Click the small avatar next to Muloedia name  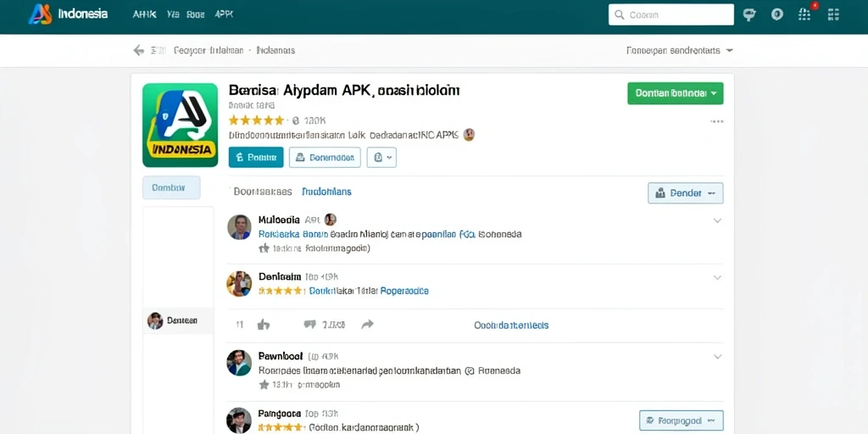(x=331, y=220)
